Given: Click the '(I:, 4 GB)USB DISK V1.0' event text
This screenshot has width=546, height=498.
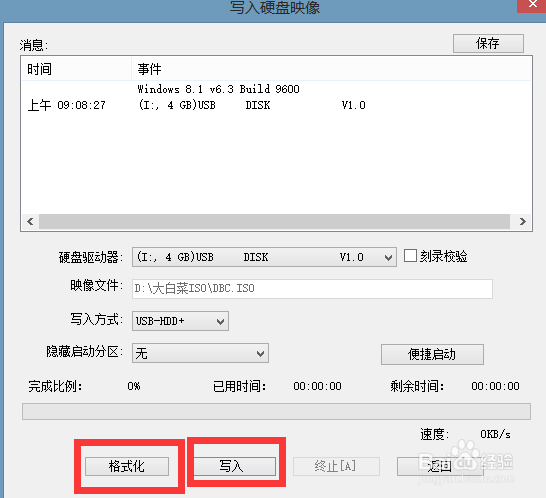Looking at the screenshot, I should [252, 105].
